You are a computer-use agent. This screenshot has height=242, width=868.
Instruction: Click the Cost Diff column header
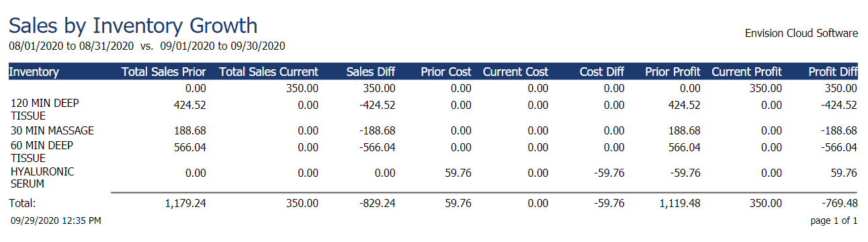(602, 72)
